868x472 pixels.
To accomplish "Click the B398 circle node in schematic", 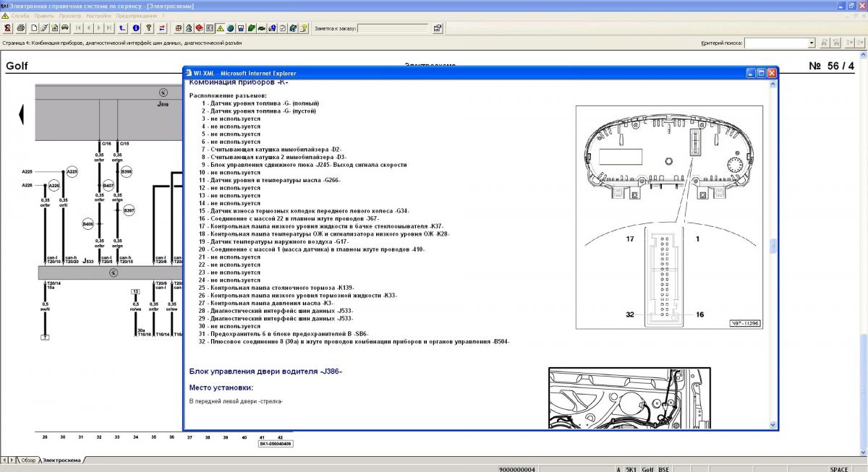I will [x=126, y=172].
